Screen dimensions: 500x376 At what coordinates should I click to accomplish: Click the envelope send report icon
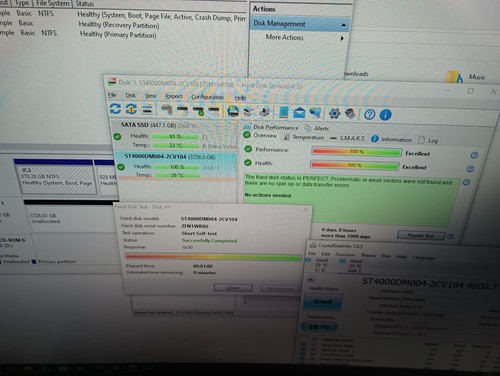point(299,113)
